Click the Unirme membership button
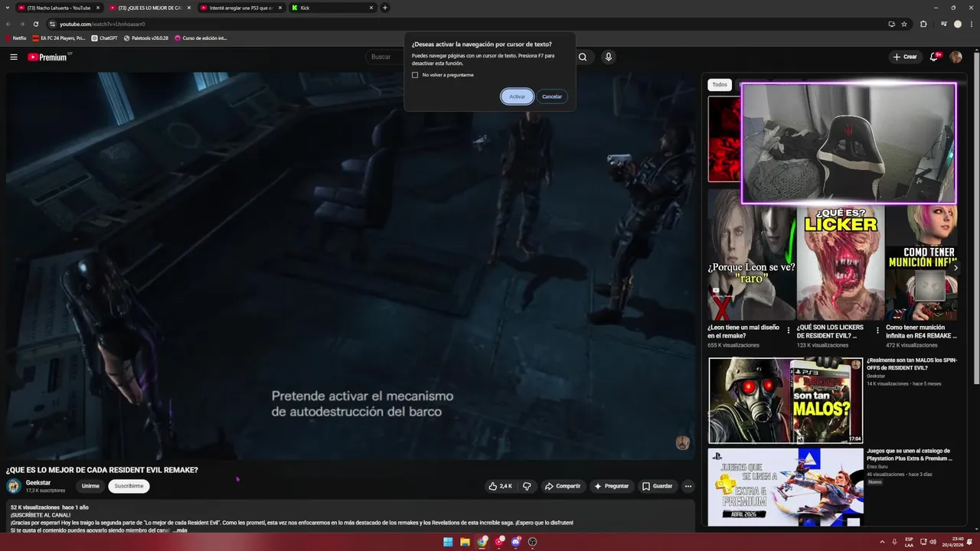980x551 pixels. pos(90,486)
